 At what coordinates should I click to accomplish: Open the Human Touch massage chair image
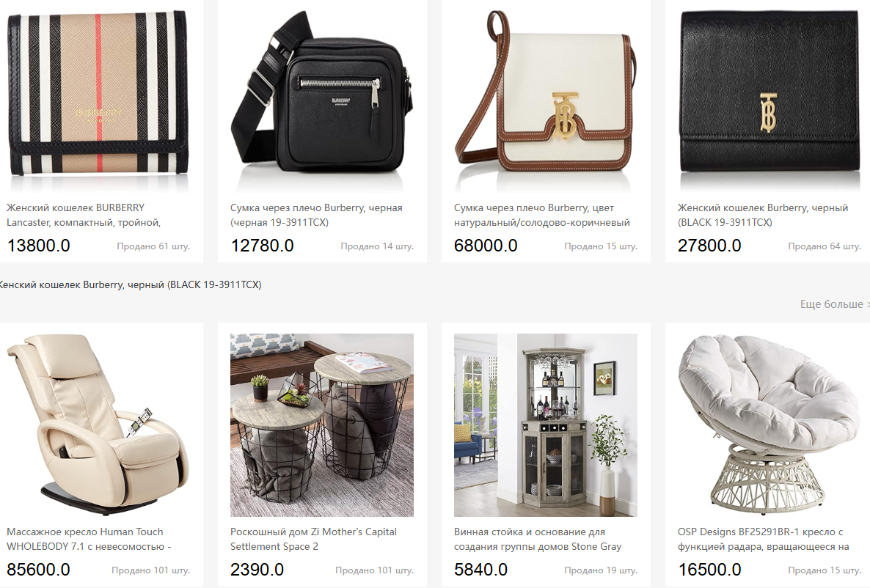pyautogui.click(x=98, y=425)
